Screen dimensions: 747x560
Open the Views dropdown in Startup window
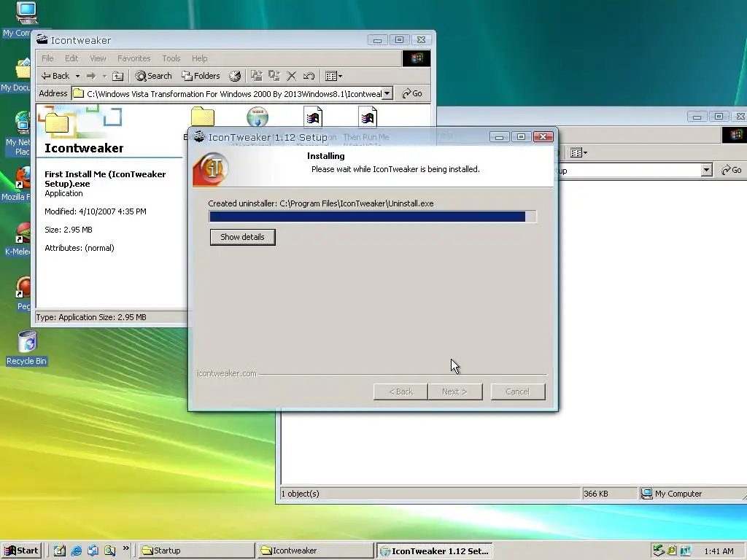pyautogui.click(x=578, y=153)
